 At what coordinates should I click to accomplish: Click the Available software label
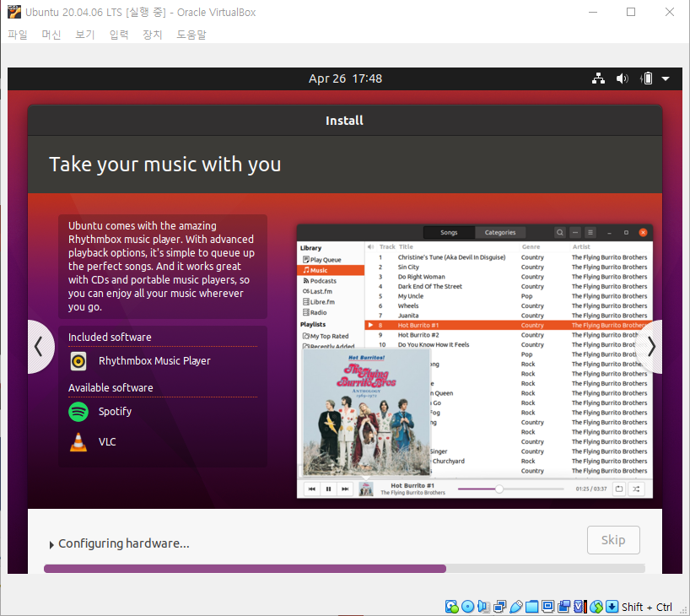click(111, 388)
